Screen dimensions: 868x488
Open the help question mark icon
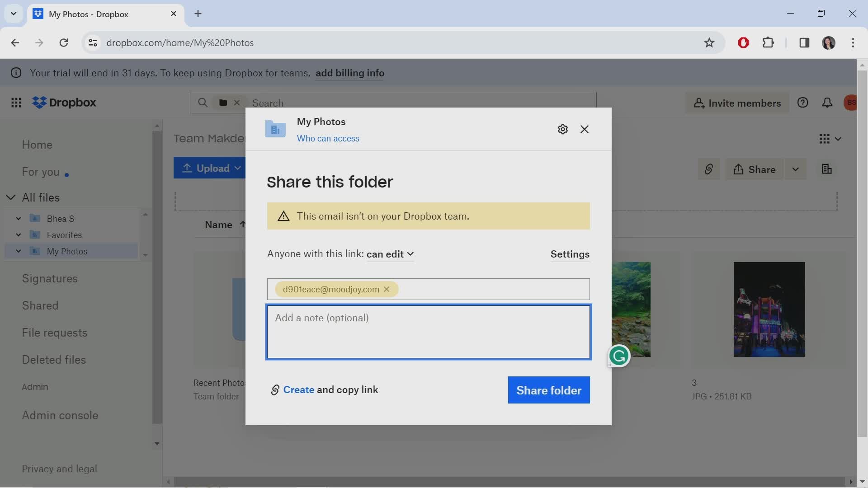802,103
